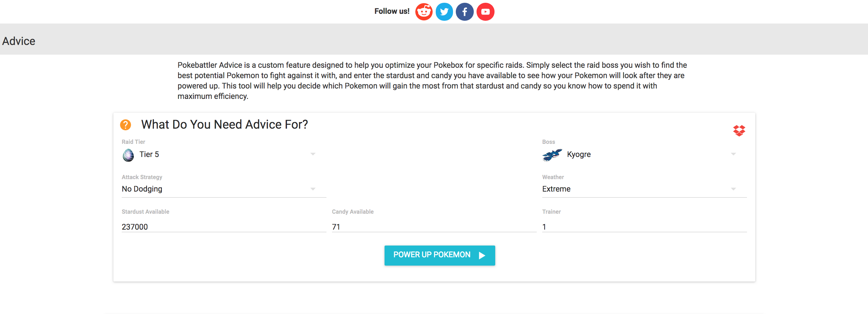Expand the Attack Strategy dropdown arrow
The height and width of the screenshot is (314, 868).
(313, 189)
